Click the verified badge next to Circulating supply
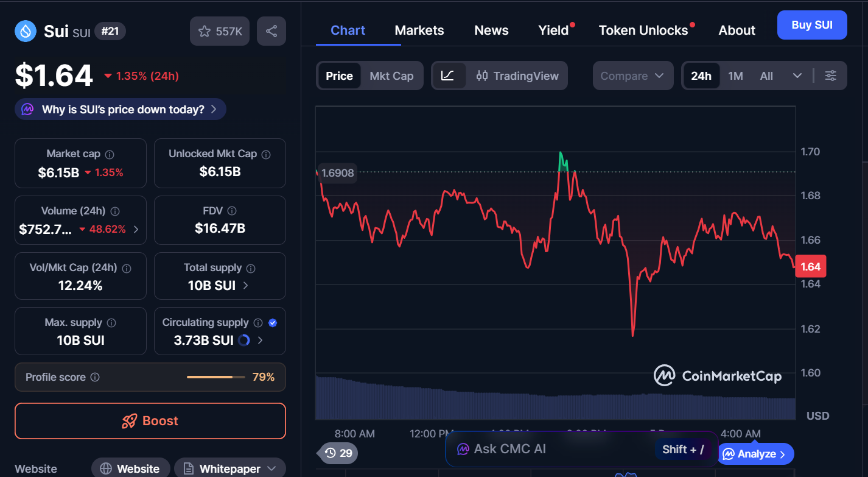Image resolution: width=868 pixels, height=477 pixels. coord(273,322)
